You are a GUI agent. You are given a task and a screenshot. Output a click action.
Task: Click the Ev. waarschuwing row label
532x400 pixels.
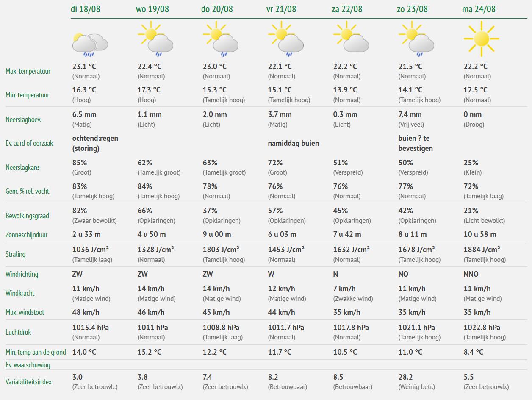click(x=28, y=365)
